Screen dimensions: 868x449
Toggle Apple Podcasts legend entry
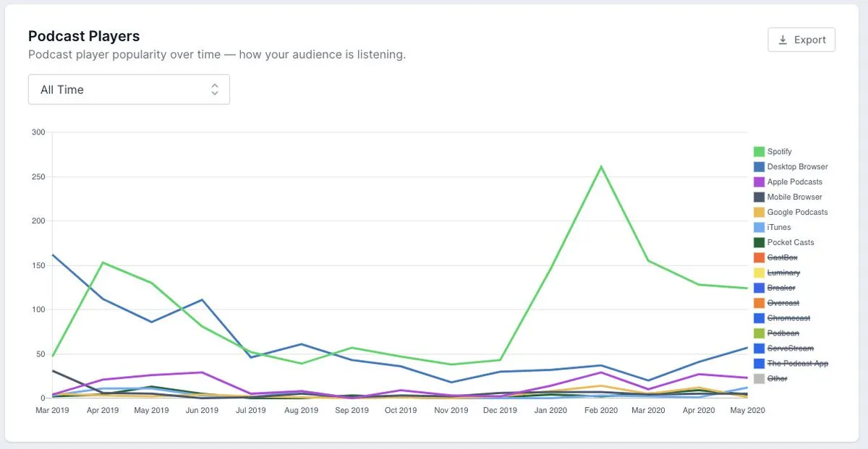pyautogui.click(x=794, y=182)
